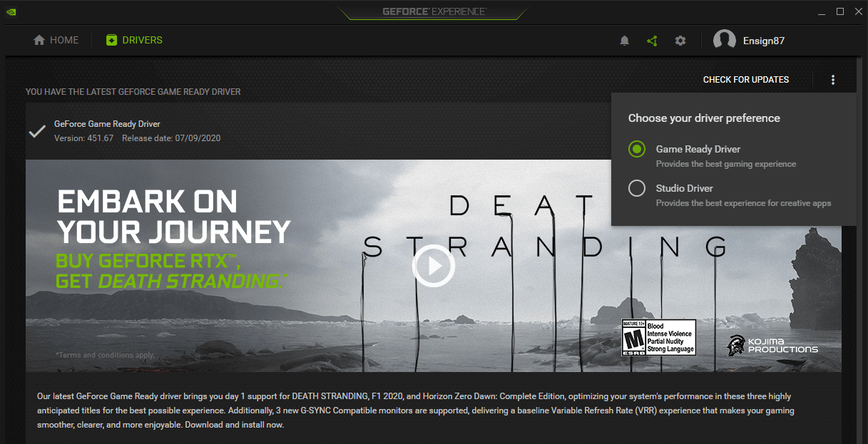The height and width of the screenshot is (444, 868).
Task: Click the ESRB Mature rating badge
Action: pyautogui.click(x=658, y=338)
